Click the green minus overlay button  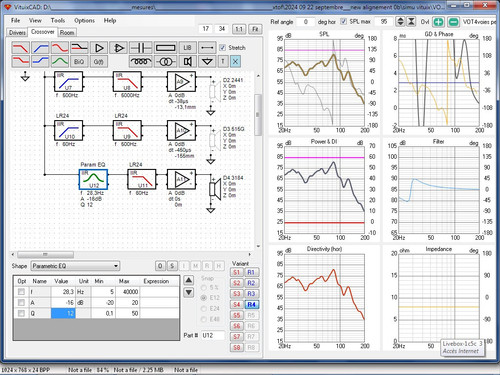pyautogui.click(x=453, y=22)
